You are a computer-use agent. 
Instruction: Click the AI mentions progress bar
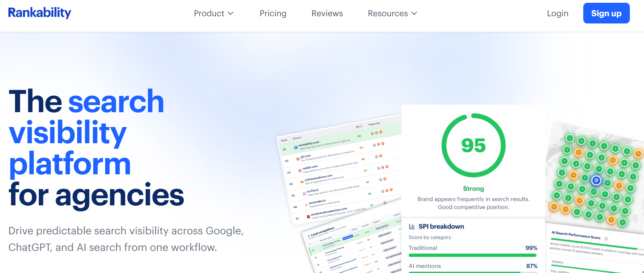pyautogui.click(x=473, y=272)
